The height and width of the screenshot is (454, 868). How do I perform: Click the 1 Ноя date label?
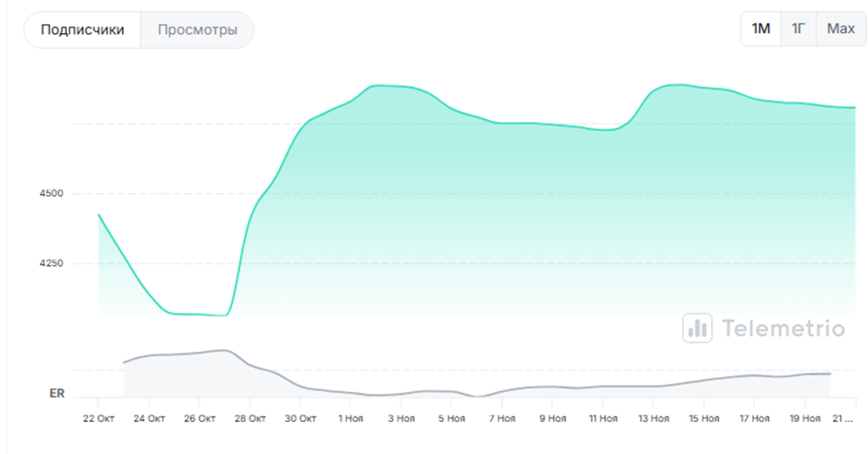pyautogui.click(x=353, y=418)
